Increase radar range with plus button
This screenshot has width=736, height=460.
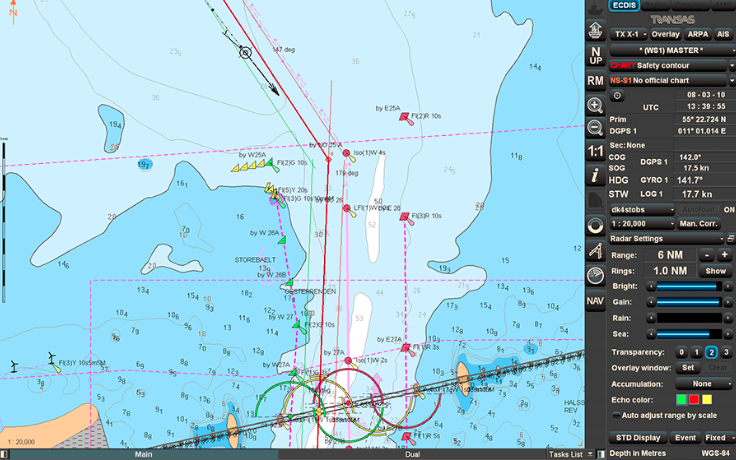(724, 255)
